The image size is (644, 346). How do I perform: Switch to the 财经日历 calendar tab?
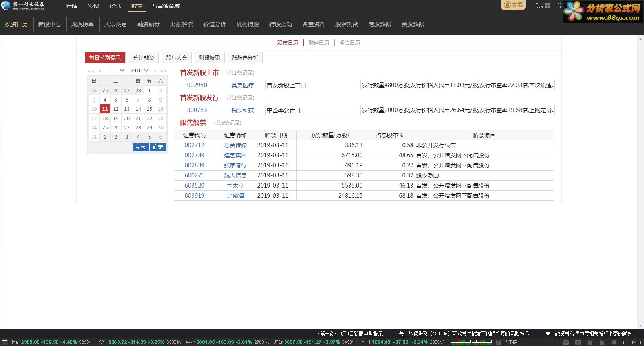pyautogui.click(x=319, y=43)
